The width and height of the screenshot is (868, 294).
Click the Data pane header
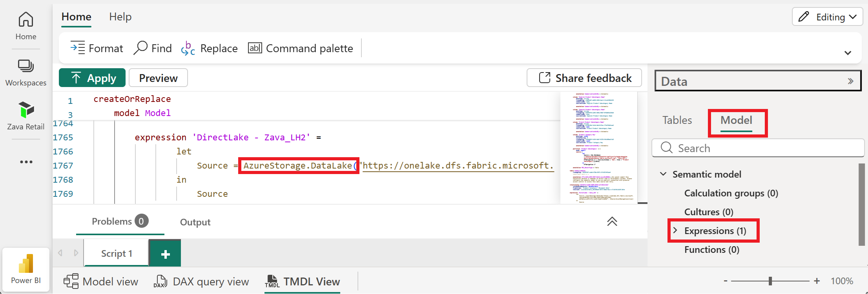click(x=758, y=81)
